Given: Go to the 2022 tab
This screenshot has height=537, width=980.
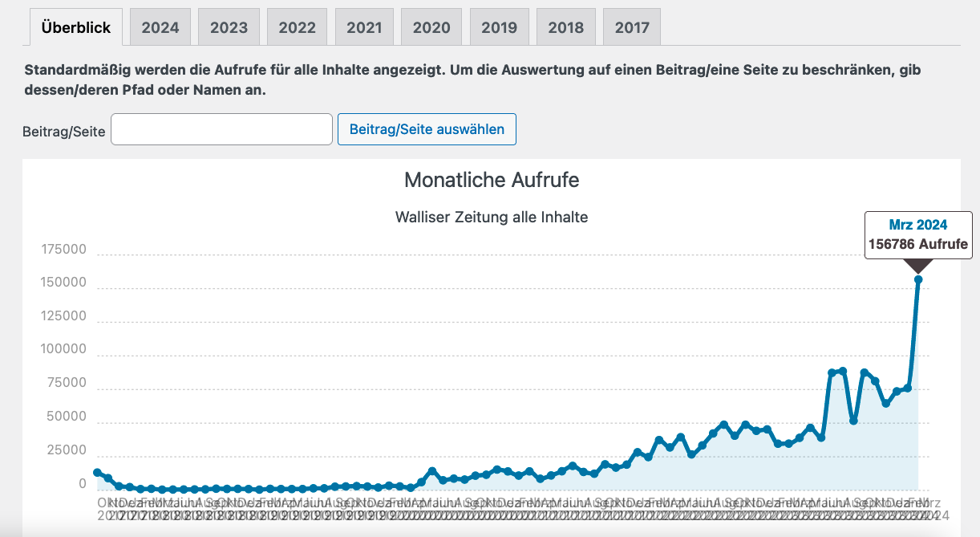Looking at the screenshot, I should pyautogui.click(x=297, y=27).
